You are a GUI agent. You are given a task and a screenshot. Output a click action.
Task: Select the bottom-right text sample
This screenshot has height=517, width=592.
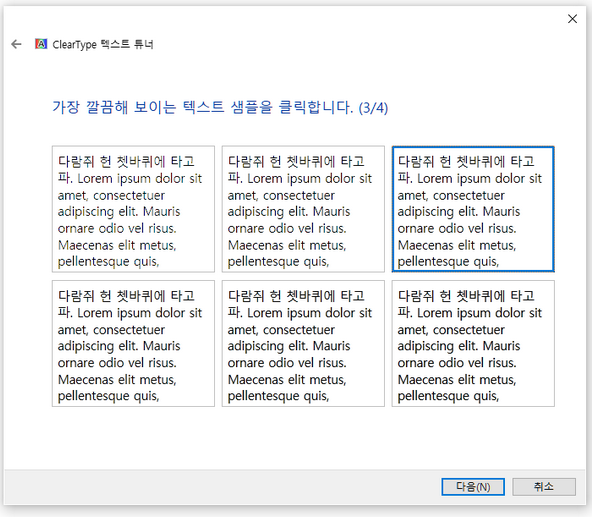473,343
